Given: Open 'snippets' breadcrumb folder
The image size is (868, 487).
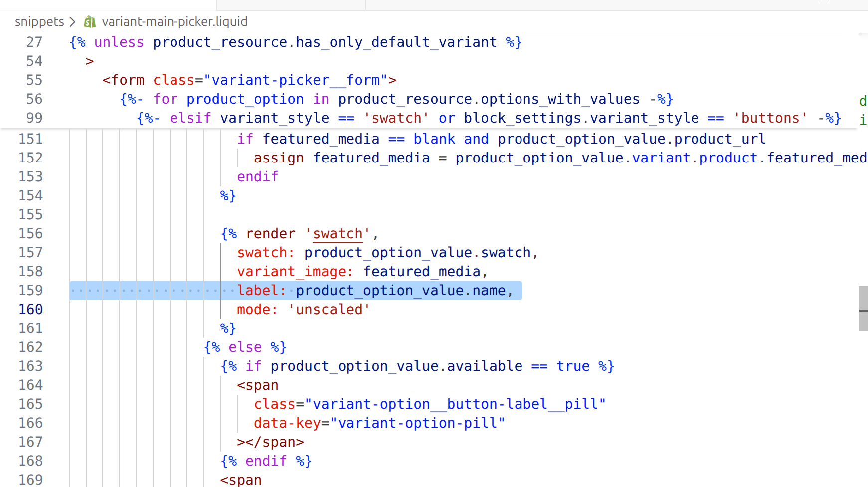Looking at the screenshot, I should click(39, 22).
